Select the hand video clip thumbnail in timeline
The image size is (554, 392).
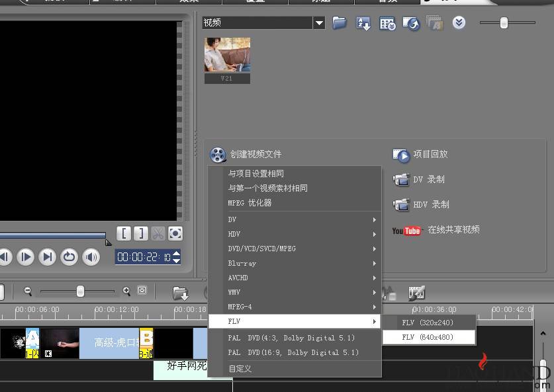[x=60, y=343]
